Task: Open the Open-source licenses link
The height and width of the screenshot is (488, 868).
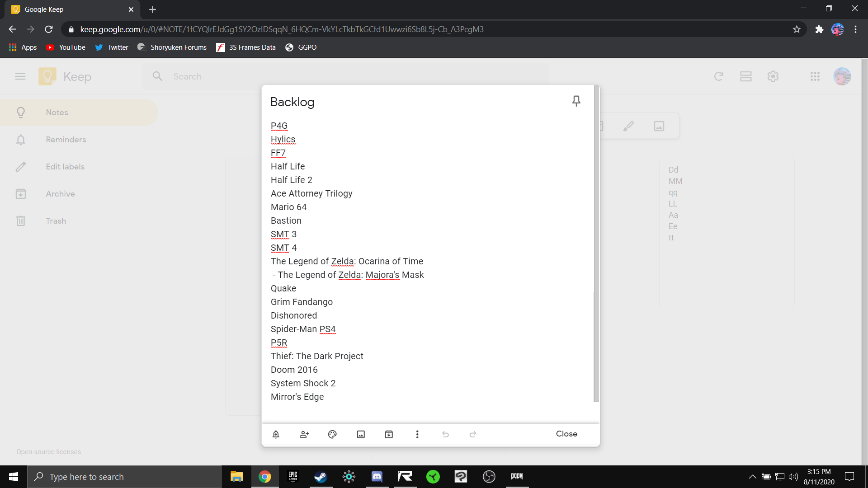Action: 49,452
